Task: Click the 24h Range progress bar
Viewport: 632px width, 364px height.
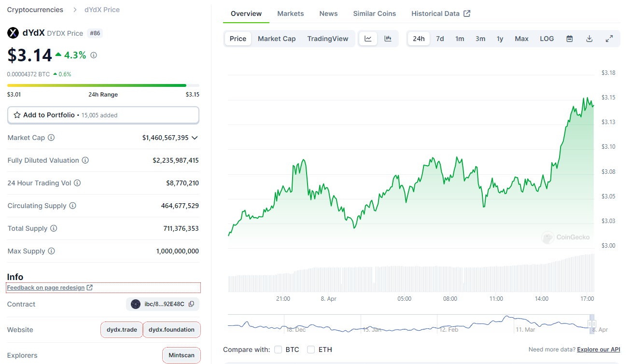Action: (x=103, y=85)
